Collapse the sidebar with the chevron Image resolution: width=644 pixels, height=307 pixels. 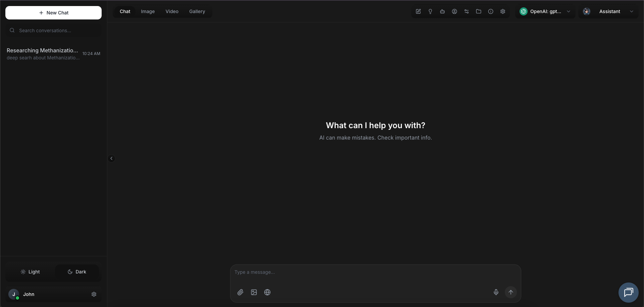coord(111,158)
